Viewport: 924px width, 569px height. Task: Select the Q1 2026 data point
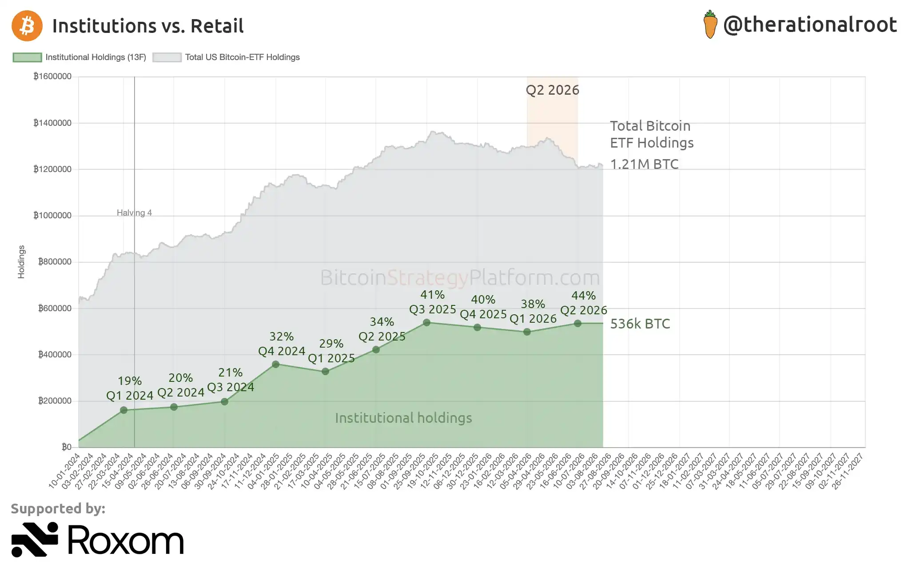(x=527, y=332)
